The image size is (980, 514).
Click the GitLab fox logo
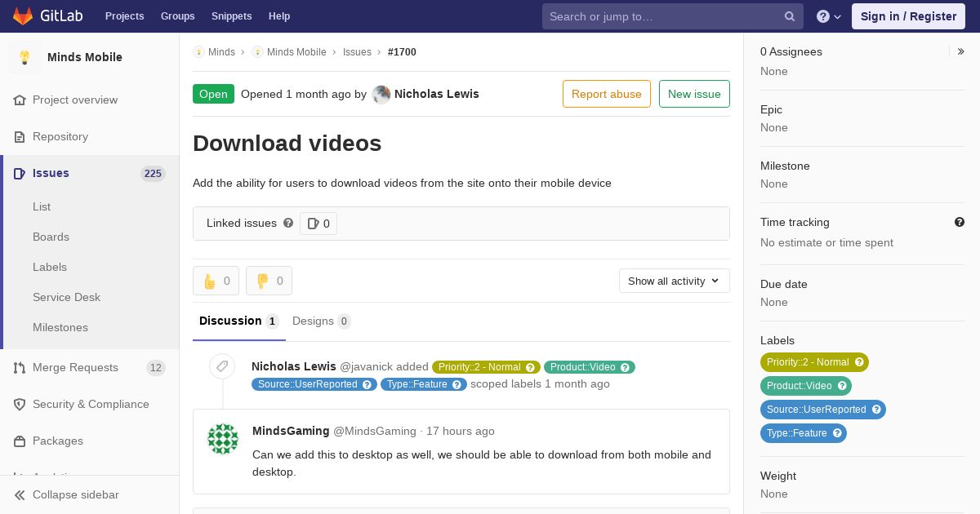click(23, 16)
